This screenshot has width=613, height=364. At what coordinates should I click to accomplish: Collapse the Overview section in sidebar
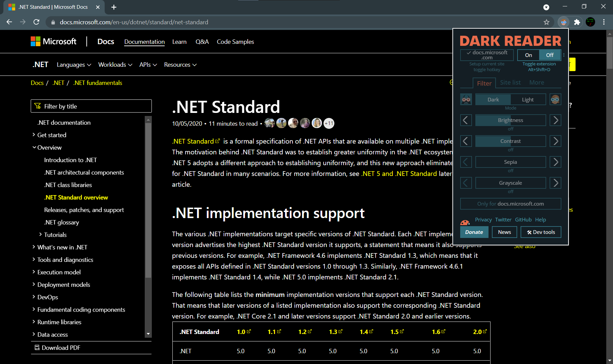pos(49,147)
